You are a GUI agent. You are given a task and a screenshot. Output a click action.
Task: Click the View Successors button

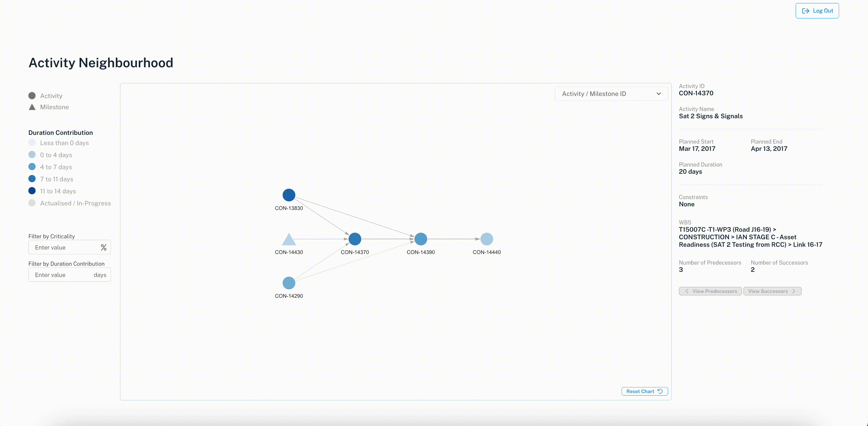pos(772,291)
